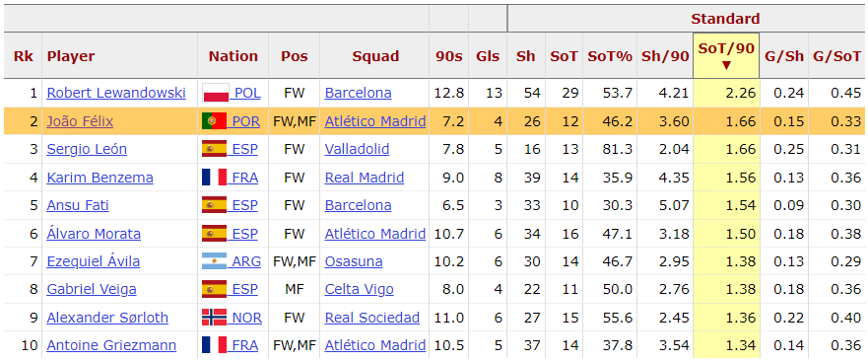Open the Ansu Fati player link
The image size is (868, 361).
(78, 205)
